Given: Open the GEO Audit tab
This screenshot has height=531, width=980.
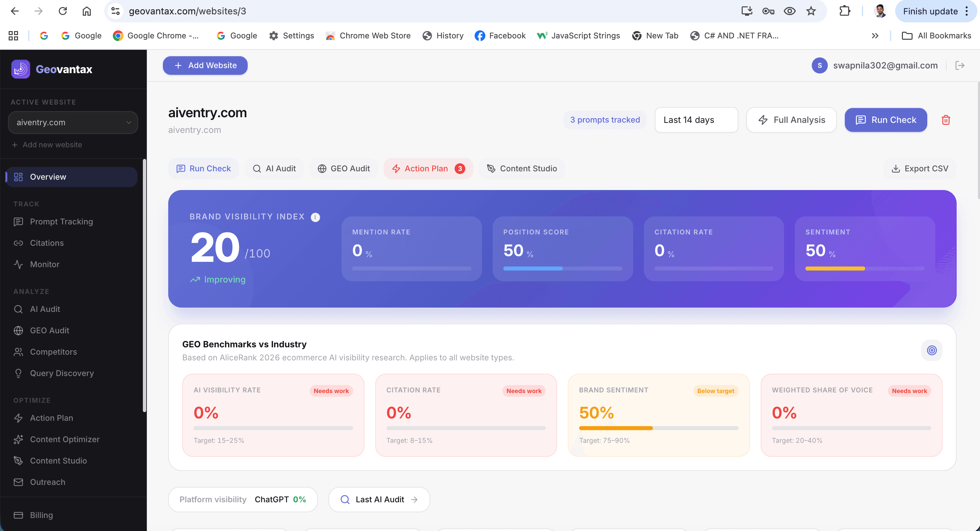Looking at the screenshot, I should (x=343, y=169).
